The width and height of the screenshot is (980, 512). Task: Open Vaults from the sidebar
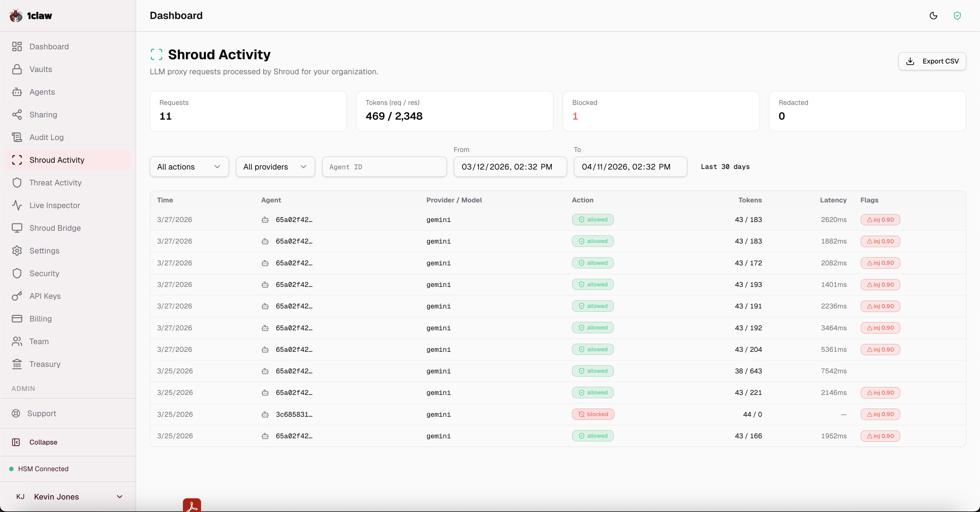point(41,69)
